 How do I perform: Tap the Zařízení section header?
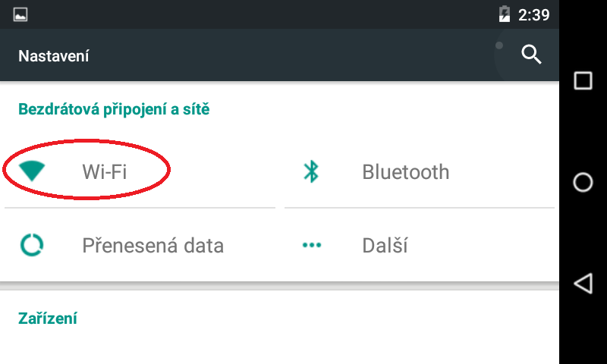(47, 318)
